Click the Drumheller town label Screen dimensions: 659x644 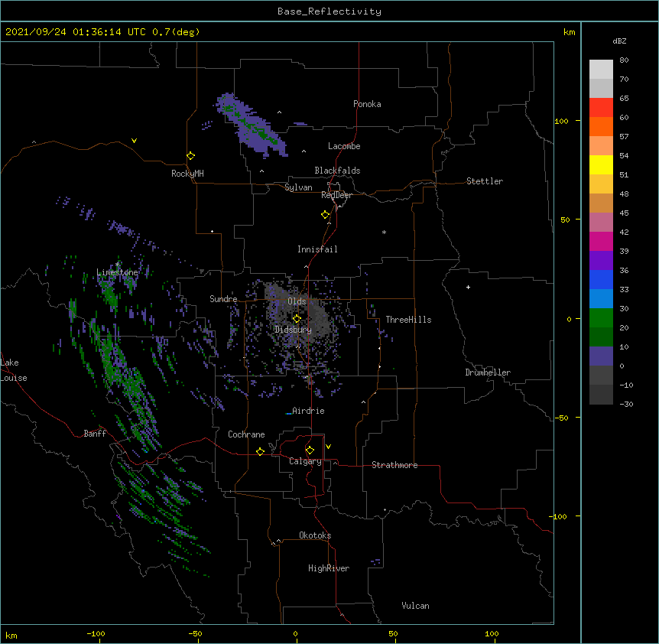[x=488, y=372]
